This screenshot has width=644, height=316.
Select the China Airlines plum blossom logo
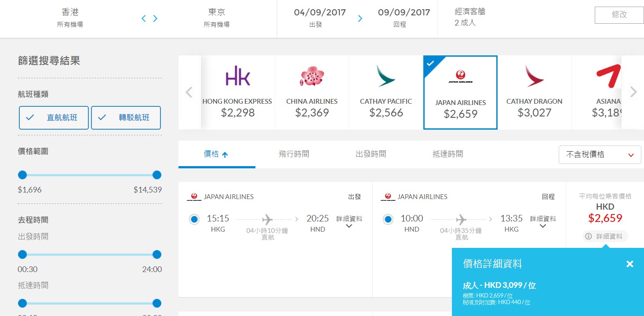click(312, 76)
